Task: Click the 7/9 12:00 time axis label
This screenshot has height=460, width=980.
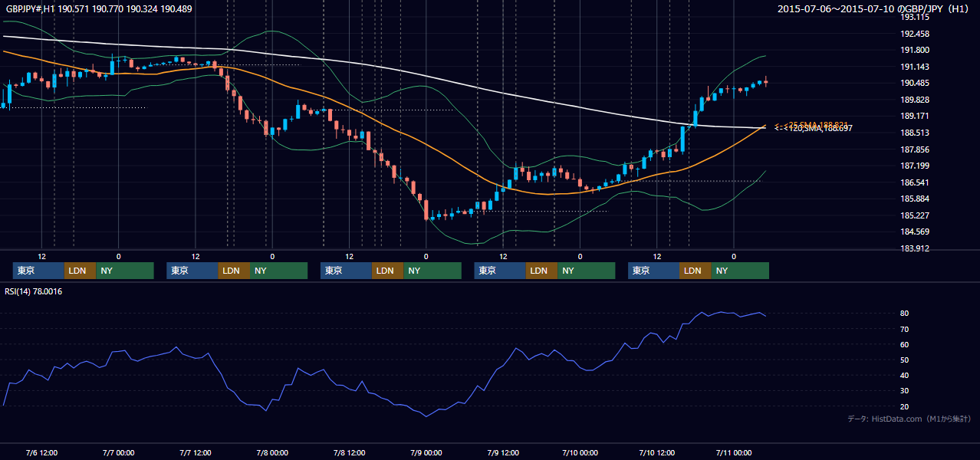Action: point(503,452)
